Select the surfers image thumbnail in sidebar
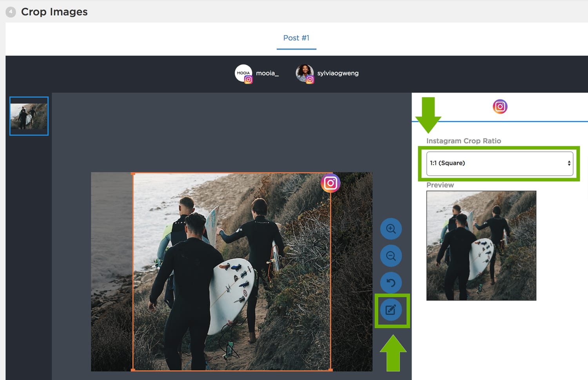Viewport: 588px width, 380px height. [x=29, y=116]
